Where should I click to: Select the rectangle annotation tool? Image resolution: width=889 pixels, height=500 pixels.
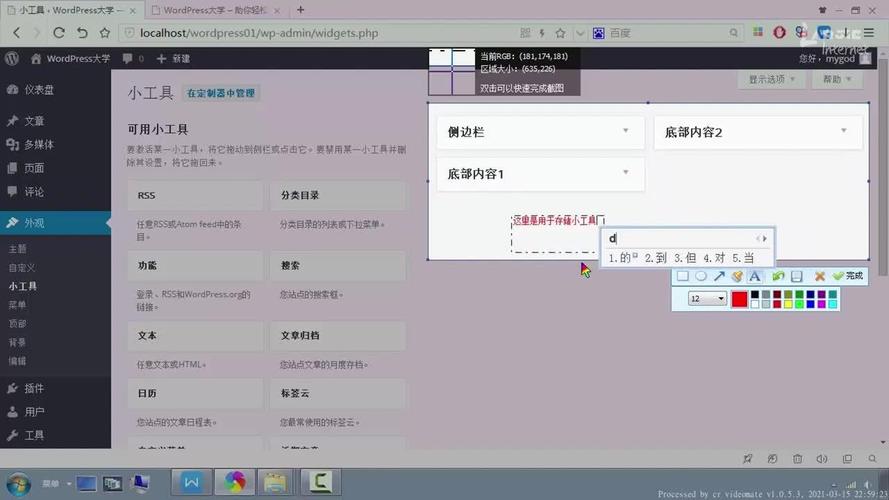(683, 276)
